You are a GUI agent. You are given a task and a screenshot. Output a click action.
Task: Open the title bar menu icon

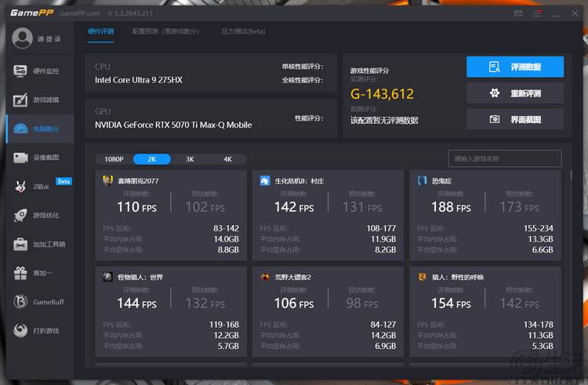click(x=537, y=13)
